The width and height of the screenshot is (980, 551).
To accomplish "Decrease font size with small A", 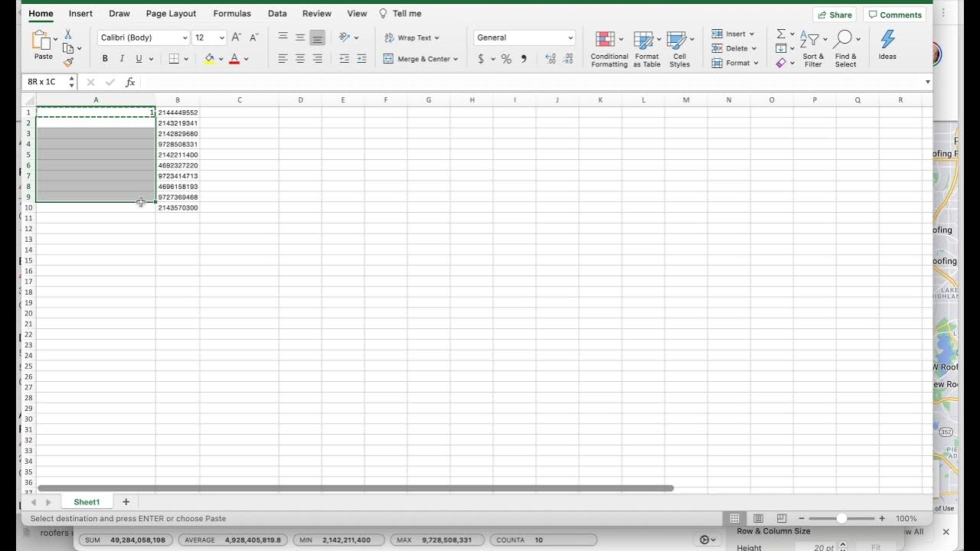I will 254,37.
